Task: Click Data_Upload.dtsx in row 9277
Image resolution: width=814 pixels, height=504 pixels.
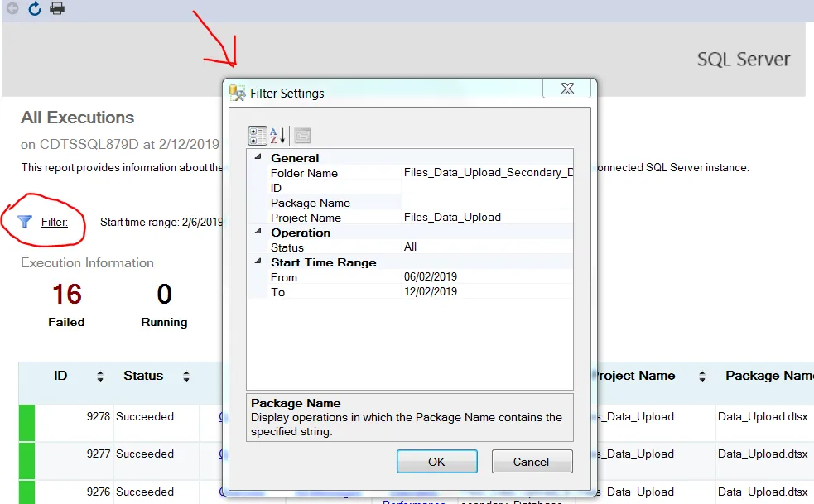Action: tap(763, 454)
